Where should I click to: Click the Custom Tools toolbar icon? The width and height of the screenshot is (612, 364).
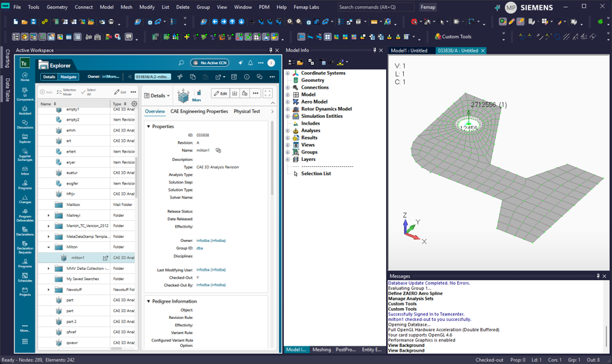pyautogui.click(x=453, y=37)
